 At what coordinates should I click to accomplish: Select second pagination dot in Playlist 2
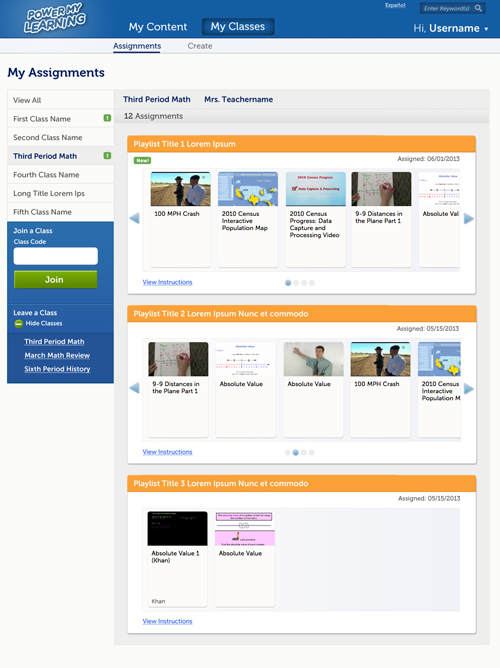pyautogui.click(x=296, y=452)
